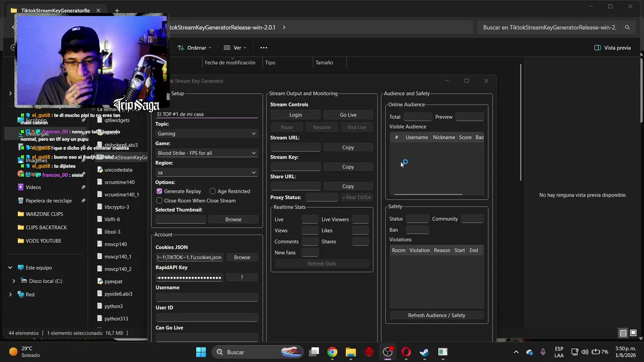644x362 pixels.
Task: Open the VODS YOUTUBE folder
Action: 43,241
